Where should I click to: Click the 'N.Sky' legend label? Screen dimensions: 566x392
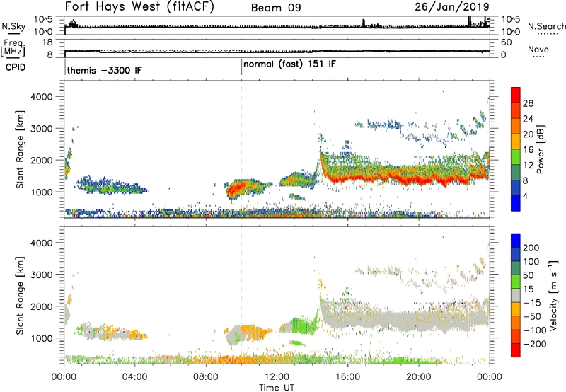13,26
